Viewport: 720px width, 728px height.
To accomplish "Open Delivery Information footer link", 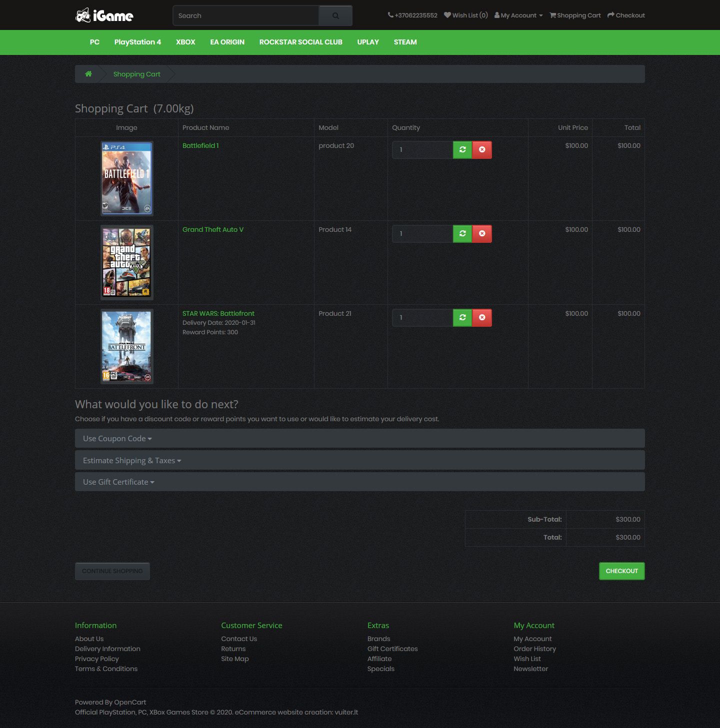I will click(107, 649).
